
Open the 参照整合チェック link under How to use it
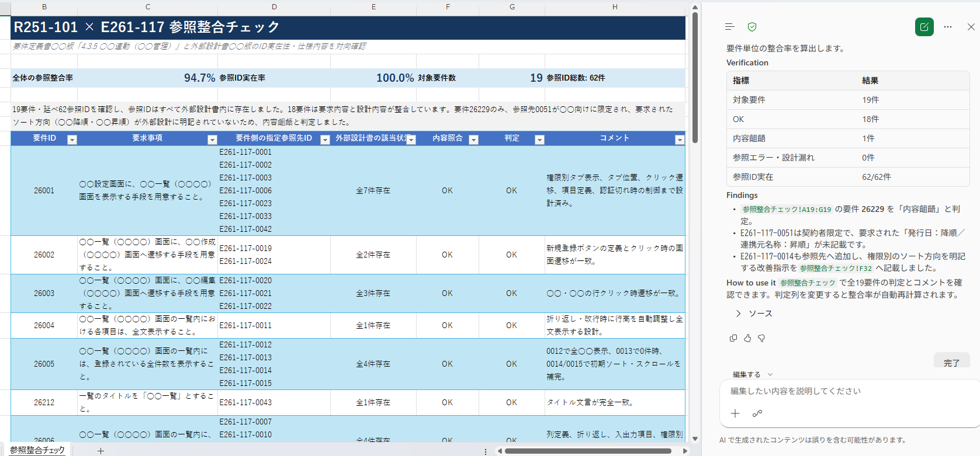(808, 283)
